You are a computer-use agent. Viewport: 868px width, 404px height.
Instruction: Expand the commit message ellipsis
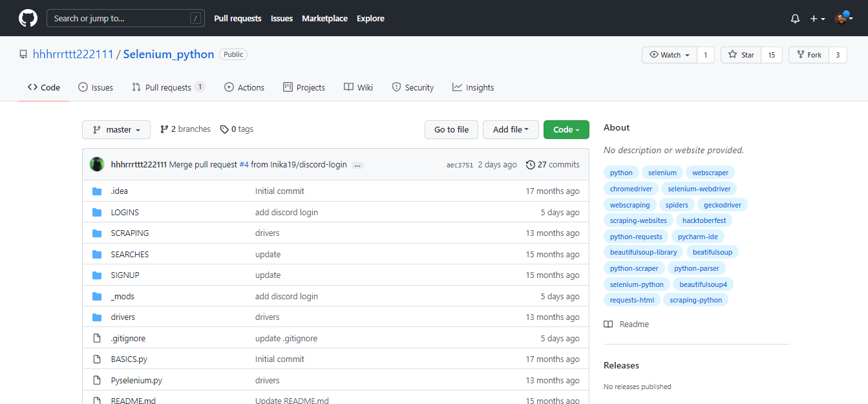pyautogui.click(x=357, y=165)
